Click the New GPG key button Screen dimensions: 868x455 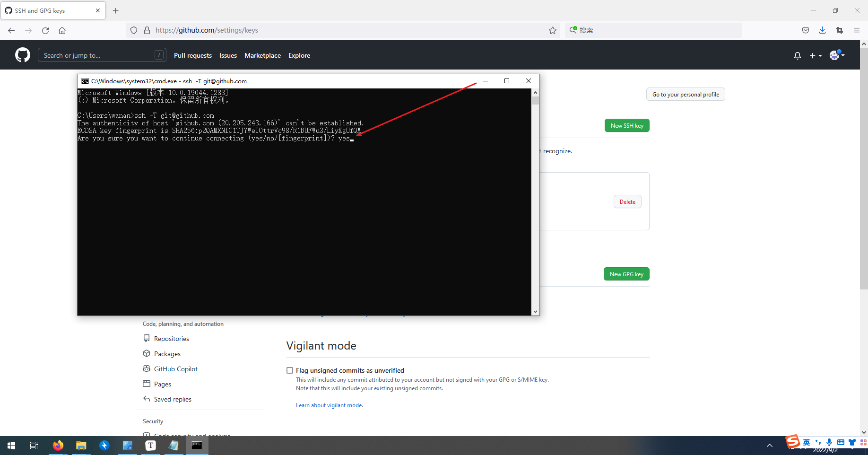click(x=626, y=274)
